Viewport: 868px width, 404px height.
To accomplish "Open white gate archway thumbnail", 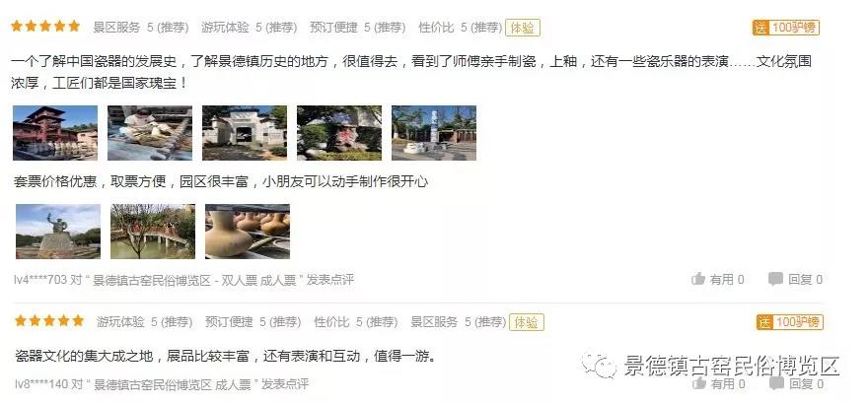I will coord(245,133).
